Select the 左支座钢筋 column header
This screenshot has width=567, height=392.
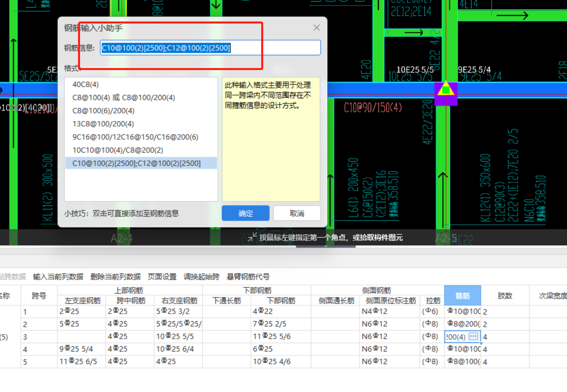click(82, 300)
